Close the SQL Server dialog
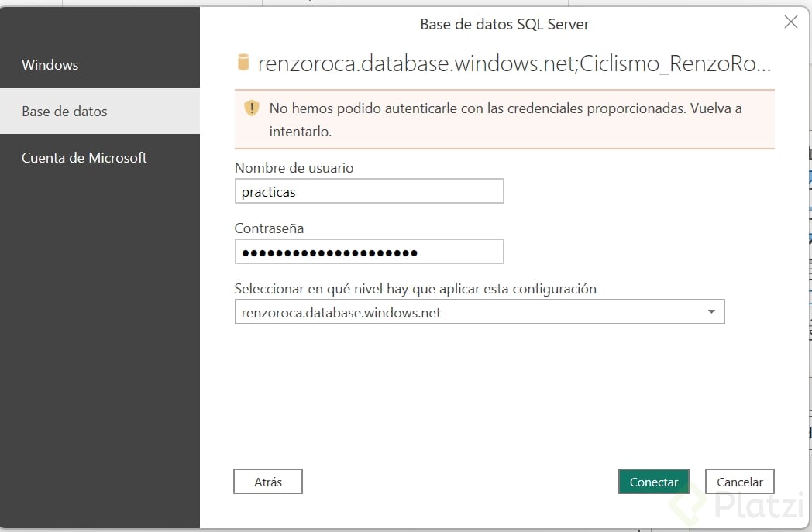This screenshot has width=812, height=532. [790, 22]
